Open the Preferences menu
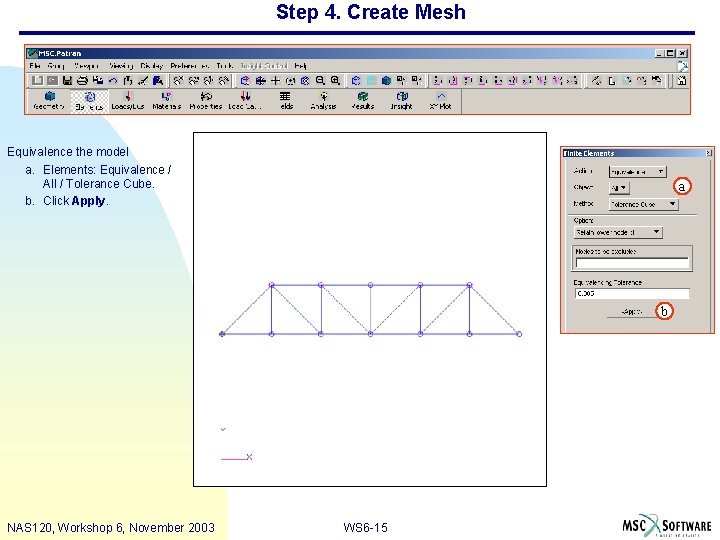The width and height of the screenshot is (720, 540). click(190, 66)
